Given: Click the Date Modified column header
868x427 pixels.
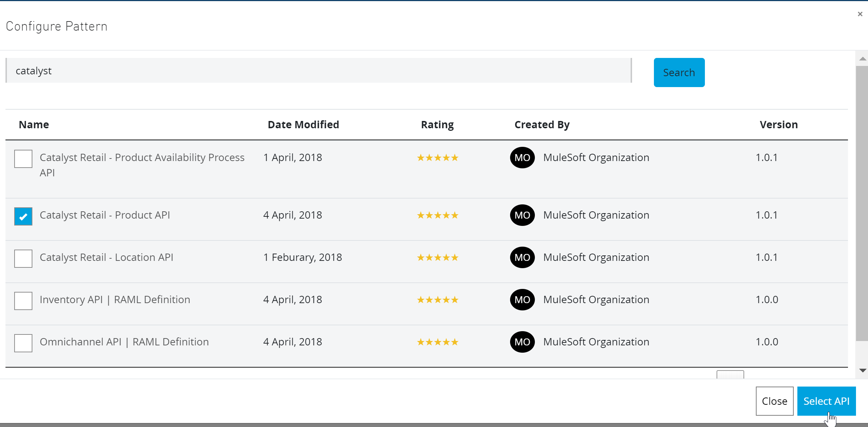Looking at the screenshot, I should click(303, 125).
